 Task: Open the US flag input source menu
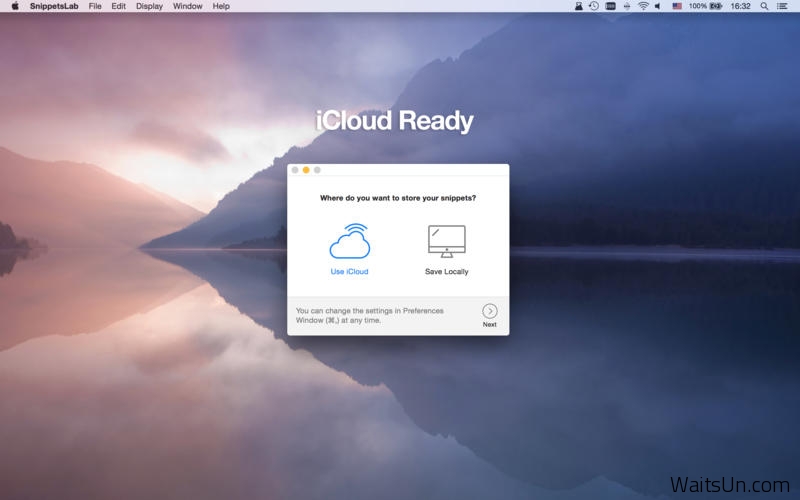coord(677,6)
